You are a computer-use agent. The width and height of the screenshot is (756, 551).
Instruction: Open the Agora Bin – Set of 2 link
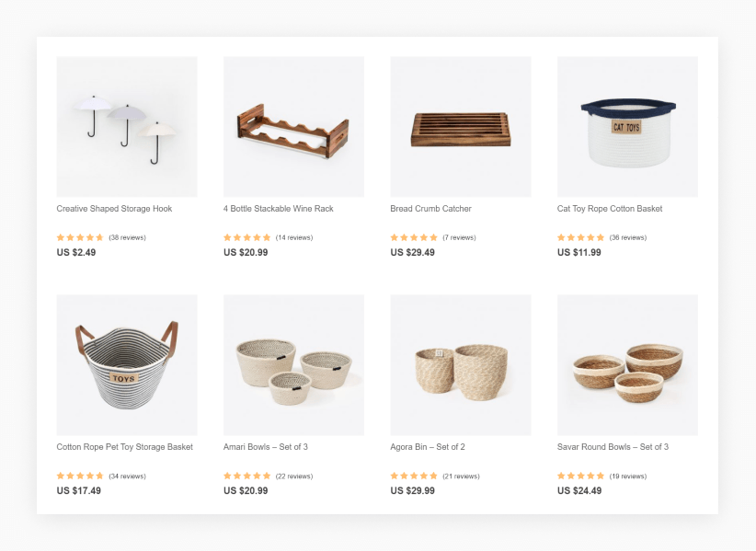coord(428,447)
